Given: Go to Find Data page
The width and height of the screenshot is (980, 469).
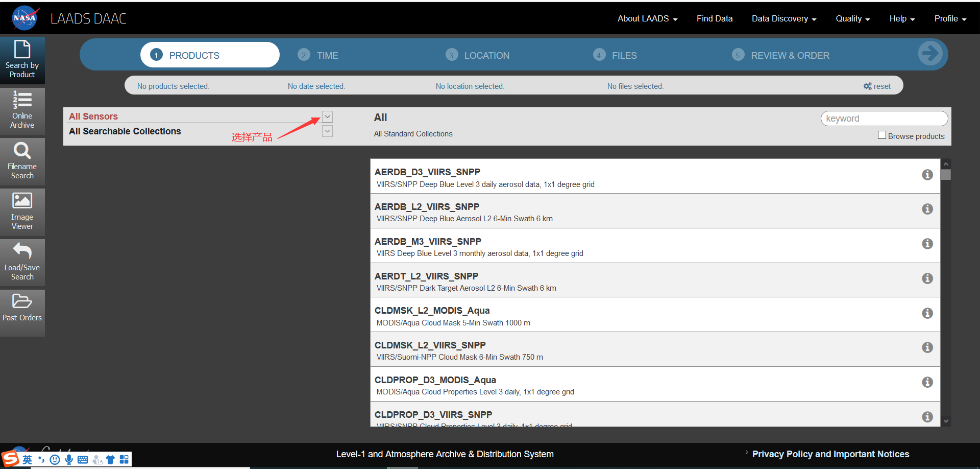Looking at the screenshot, I should pos(715,19).
